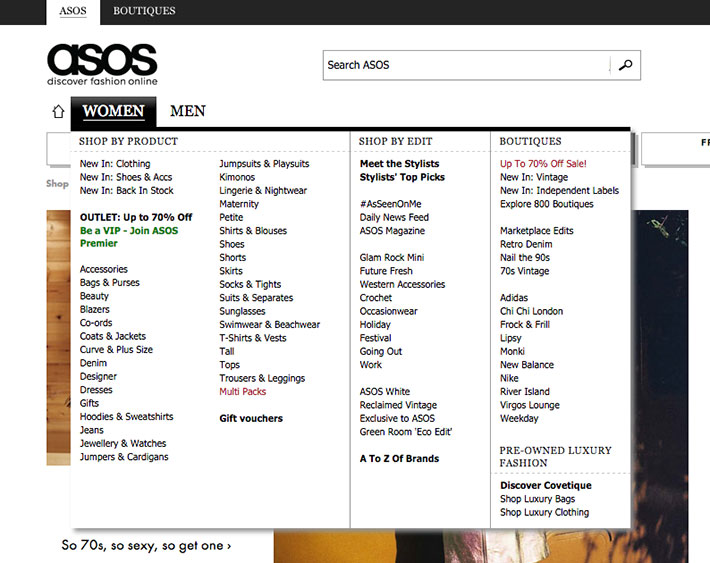Click the So 70s, so sexy banner link
710x563 pixels.
click(x=146, y=546)
